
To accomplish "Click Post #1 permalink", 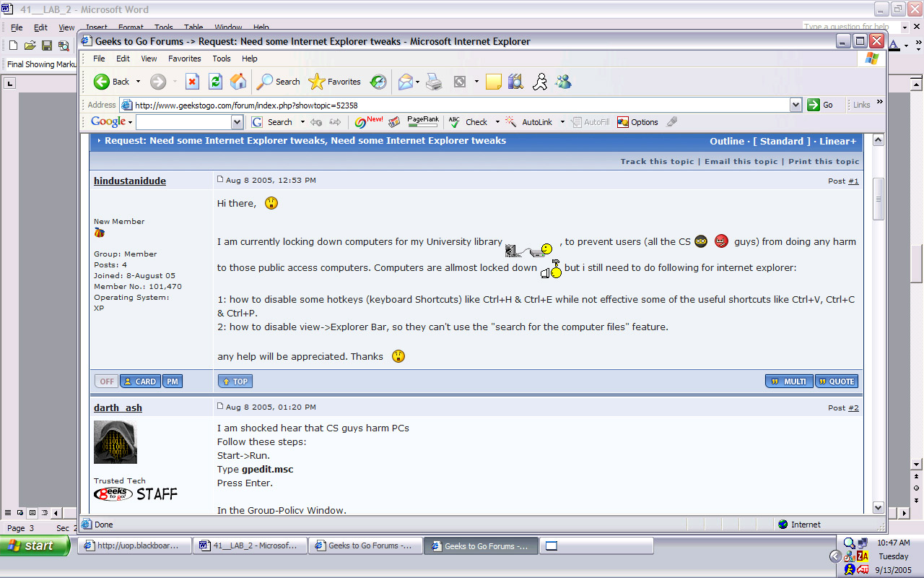I will [853, 181].
